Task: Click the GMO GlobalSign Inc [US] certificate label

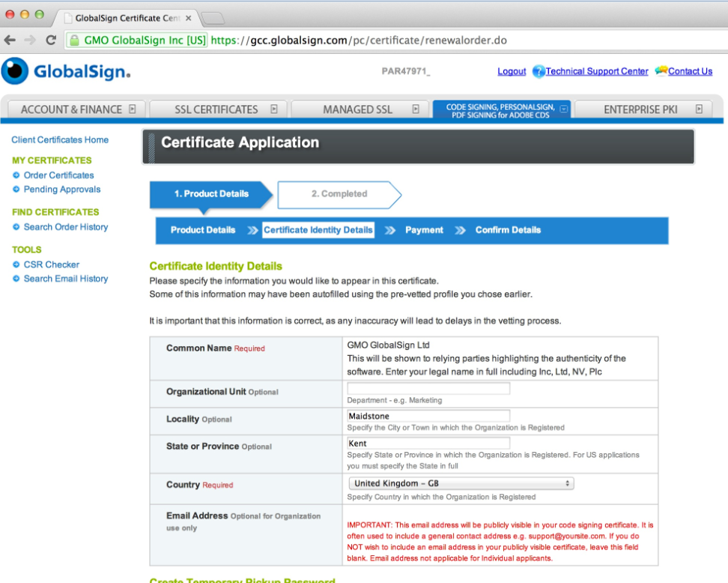Action: tap(145, 40)
